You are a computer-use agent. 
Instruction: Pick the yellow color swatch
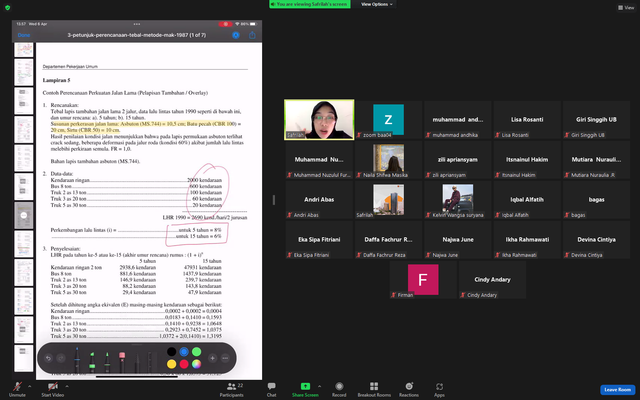click(171, 364)
